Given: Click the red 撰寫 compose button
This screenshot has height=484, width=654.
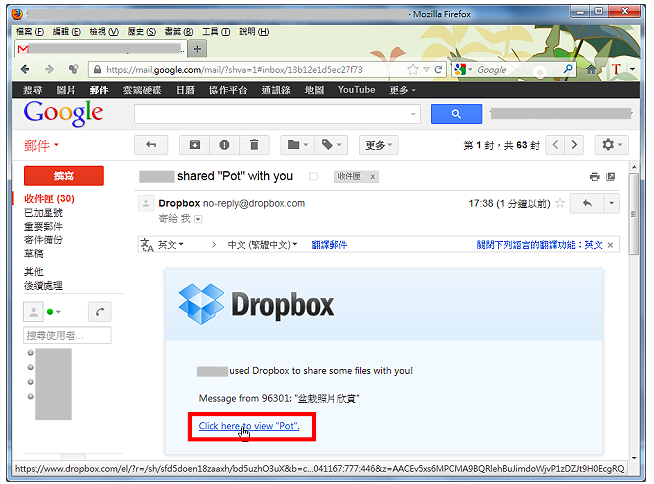Looking at the screenshot, I should [x=64, y=176].
